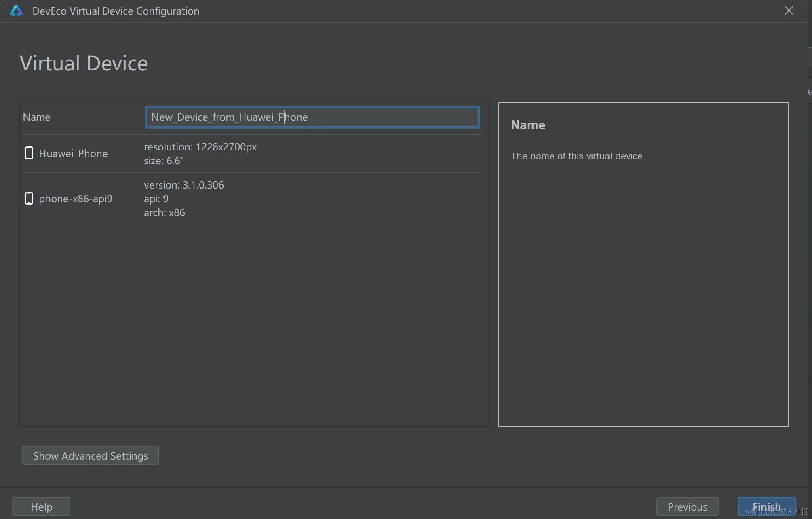This screenshot has width=812, height=519.
Task: Click the Virtual Device page heading
Action: 84,63
